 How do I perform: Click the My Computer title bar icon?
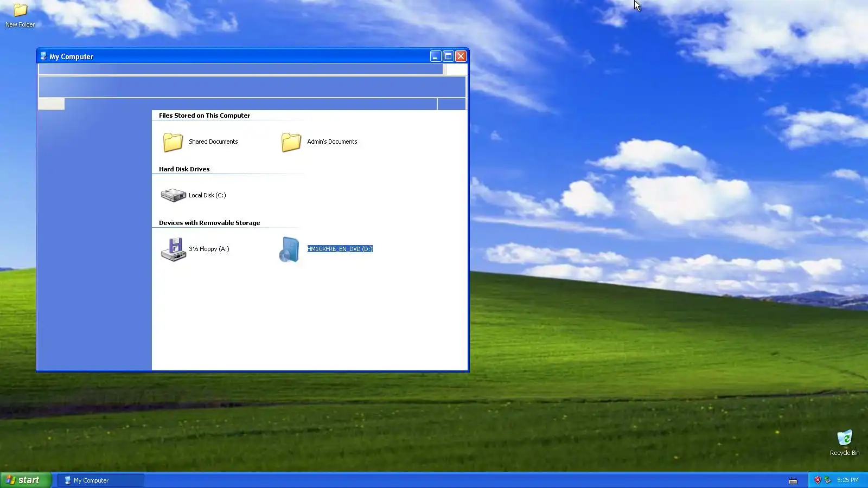[x=43, y=56]
